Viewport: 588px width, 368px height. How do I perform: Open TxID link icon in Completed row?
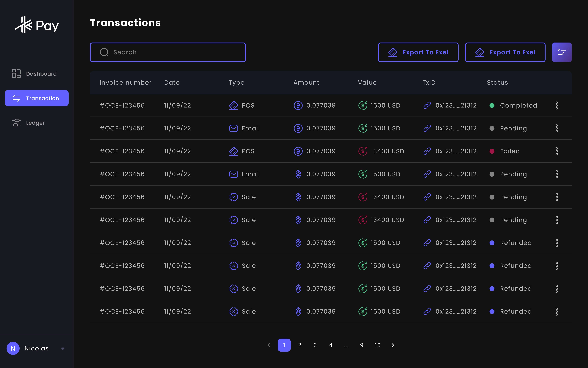pos(427,105)
